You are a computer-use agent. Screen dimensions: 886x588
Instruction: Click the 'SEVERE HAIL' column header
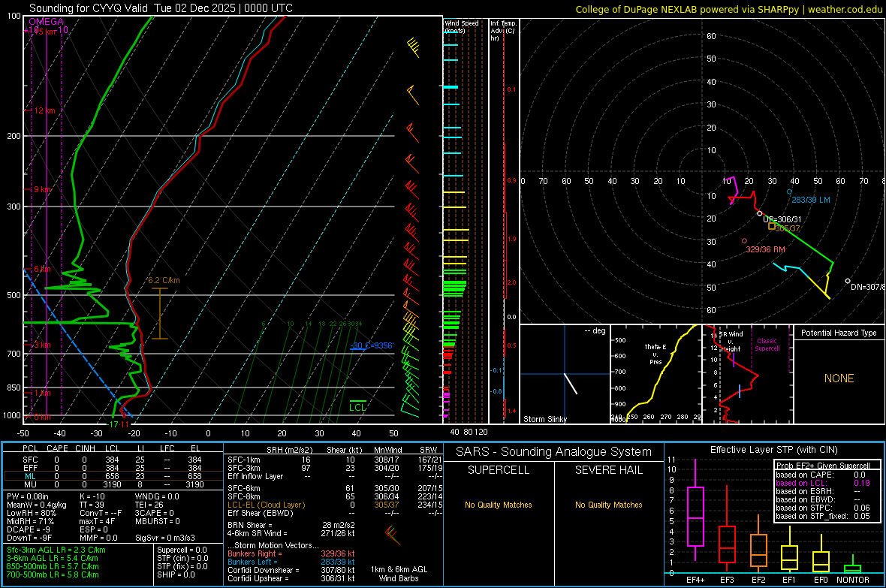[x=608, y=470]
